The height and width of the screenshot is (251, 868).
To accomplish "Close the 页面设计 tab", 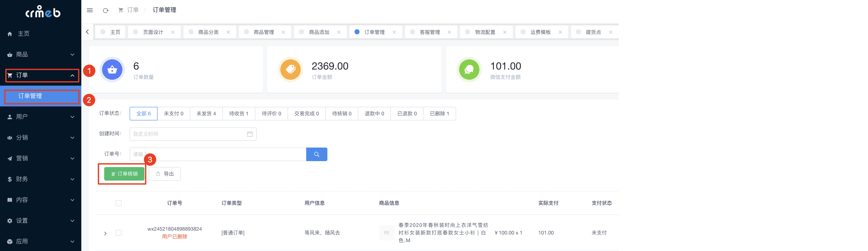I will coord(173,32).
